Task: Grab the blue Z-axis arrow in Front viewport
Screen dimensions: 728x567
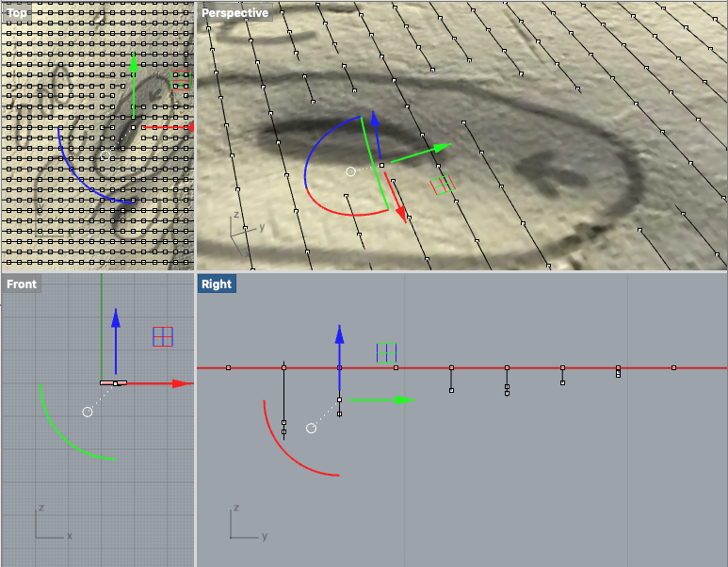Action: [x=116, y=341]
